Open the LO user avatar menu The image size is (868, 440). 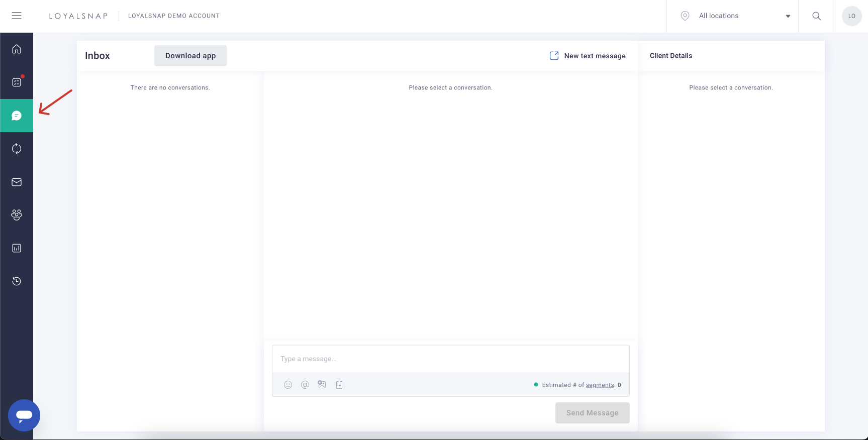coord(852,16)
